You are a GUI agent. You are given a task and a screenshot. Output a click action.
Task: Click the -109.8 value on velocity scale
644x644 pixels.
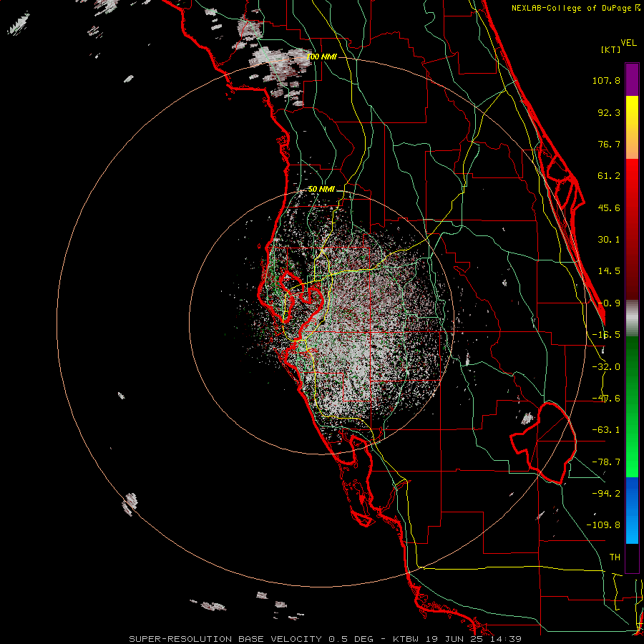[x=603, y=525]
